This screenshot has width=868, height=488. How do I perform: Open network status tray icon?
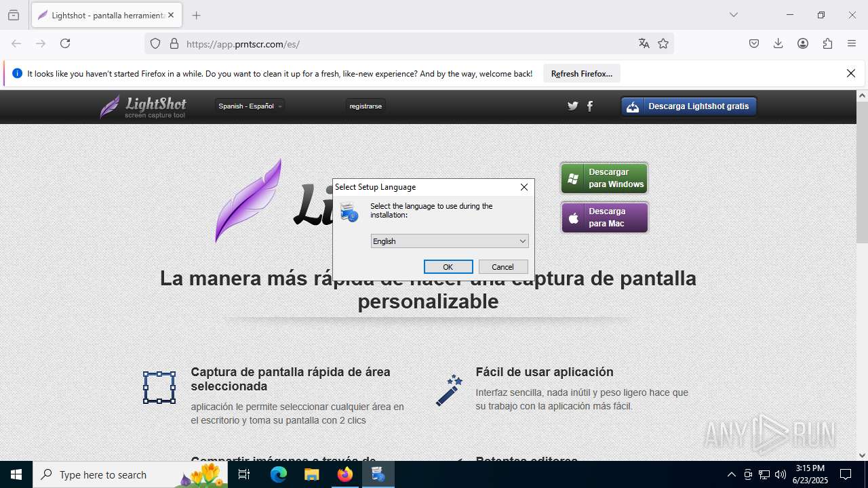pos(764,474)
